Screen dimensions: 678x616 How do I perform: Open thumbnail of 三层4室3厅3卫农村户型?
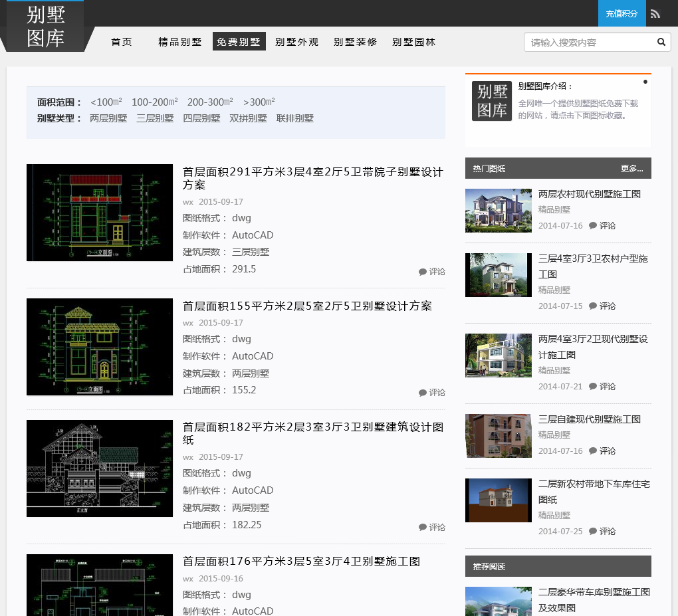[x=498, y=275]
